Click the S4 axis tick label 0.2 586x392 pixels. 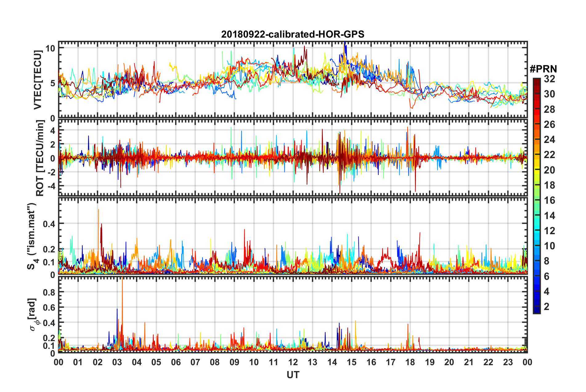49,249
